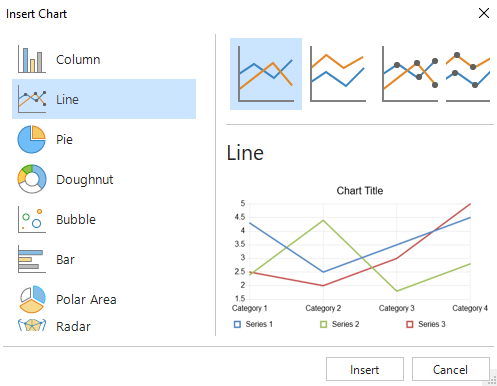
Task: Click the Line chart type icon
Action: 32,99
